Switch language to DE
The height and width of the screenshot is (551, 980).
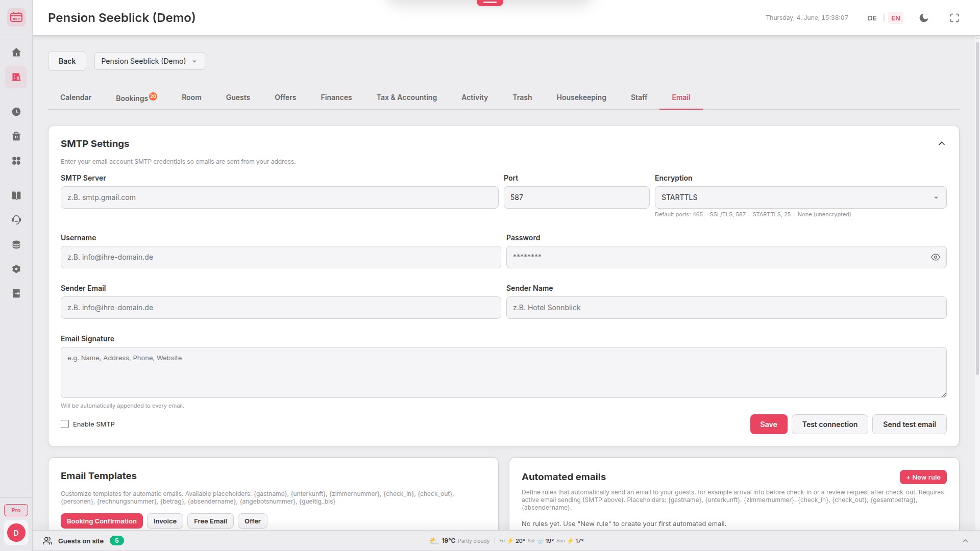coord(872,18)
